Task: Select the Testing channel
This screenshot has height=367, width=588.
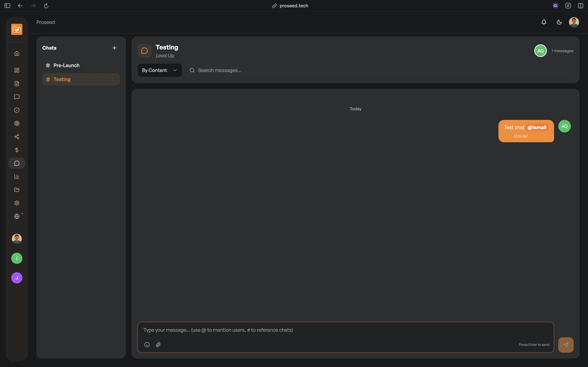Action: (62, 79)
